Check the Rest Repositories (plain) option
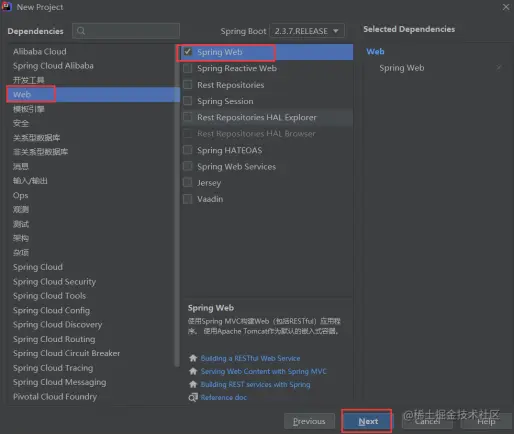 [x=188, y=85]
